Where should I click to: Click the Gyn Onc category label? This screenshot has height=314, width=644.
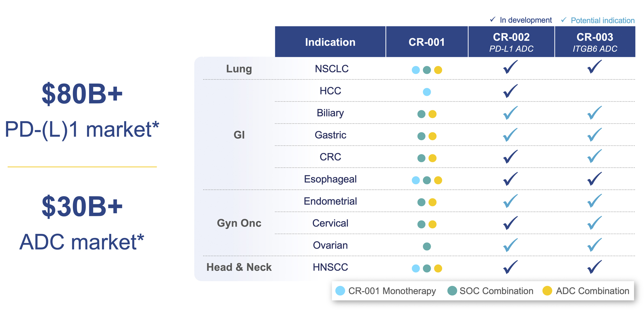tap(239, 223)
